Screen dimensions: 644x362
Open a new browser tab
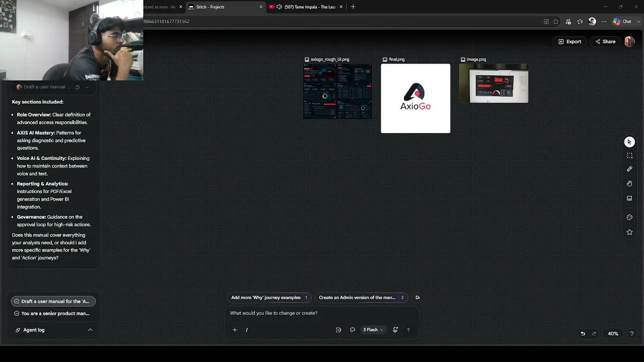(353, 7)
